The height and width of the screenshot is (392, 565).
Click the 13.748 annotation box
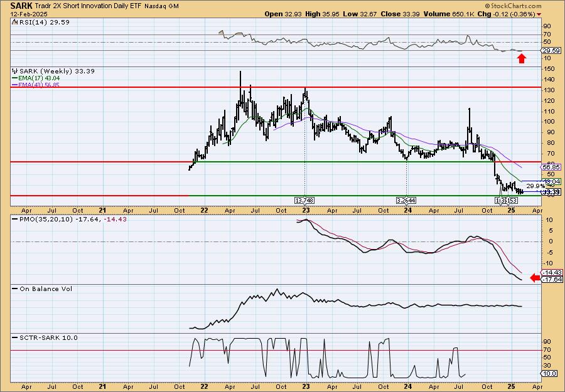pos(305,200)
